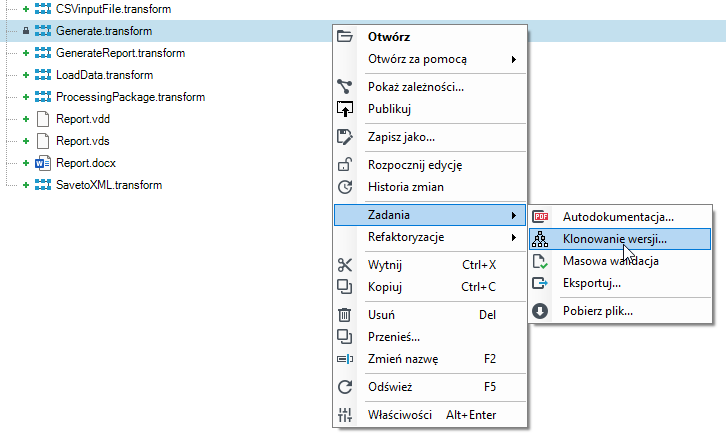Click the trash can icon for Usuń
Viewport: 726px width, 438px height.
coord(344,315)
